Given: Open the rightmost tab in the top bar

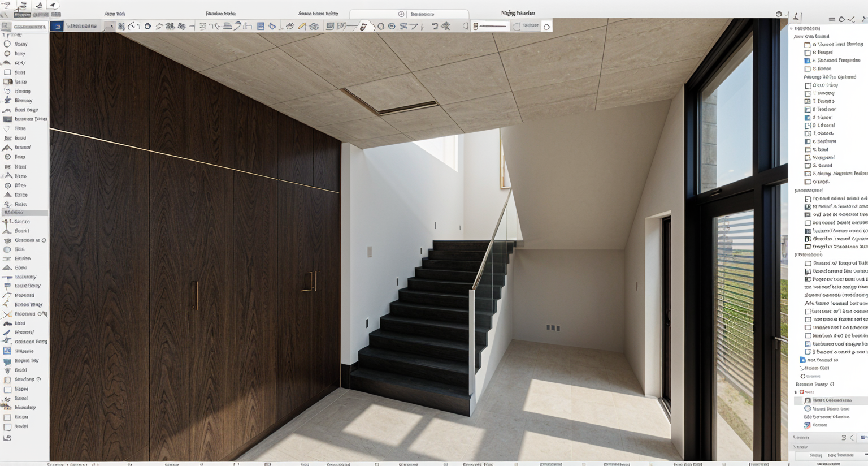Looking at the screenshot, I should (518, 13).
